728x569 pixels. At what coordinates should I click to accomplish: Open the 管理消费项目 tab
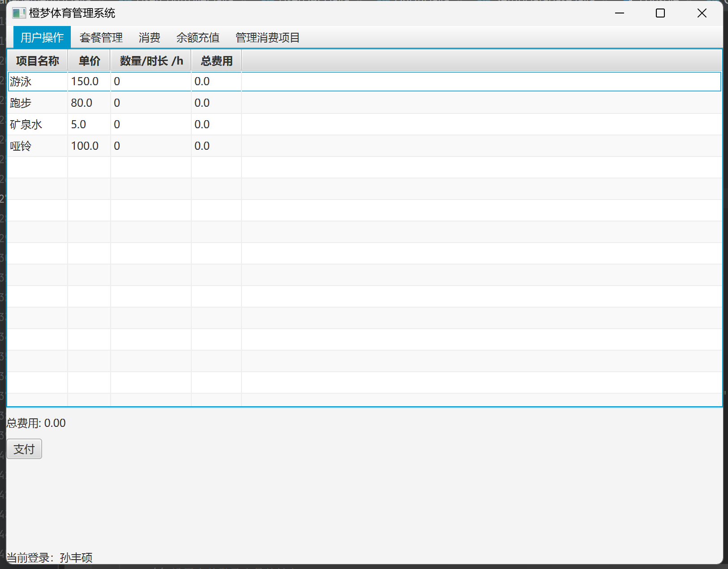[x=268, y=38]
